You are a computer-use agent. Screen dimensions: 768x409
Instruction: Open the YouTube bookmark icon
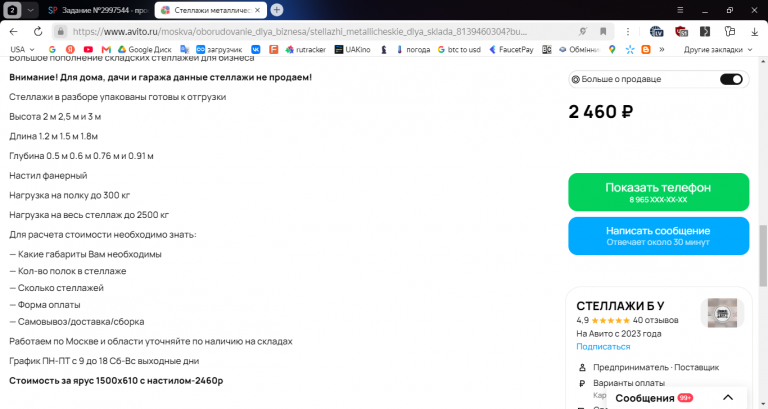tap(88, 49)
